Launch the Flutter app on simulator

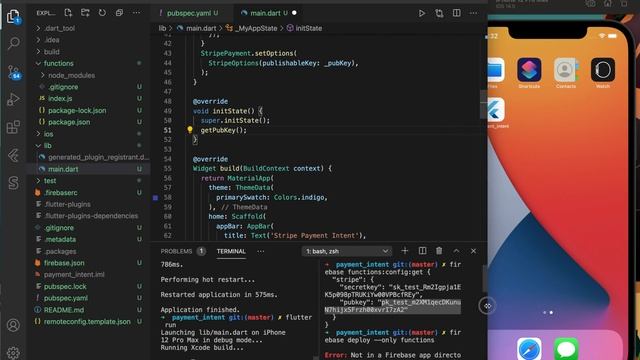point(496,110)
